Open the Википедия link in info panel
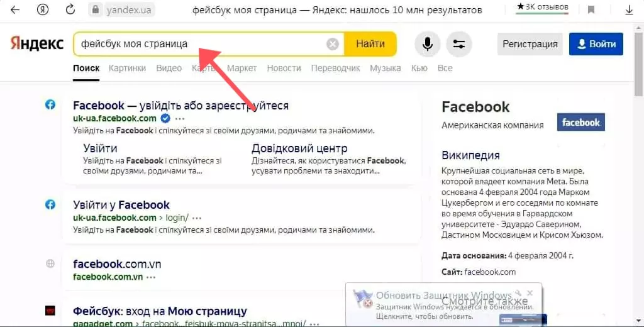This screenshot has height=327, width=644. click(x=470, y=155)
